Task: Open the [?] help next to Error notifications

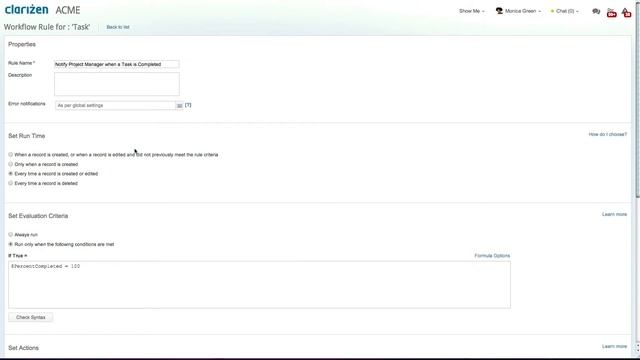Action: click(x=188, y=105)
